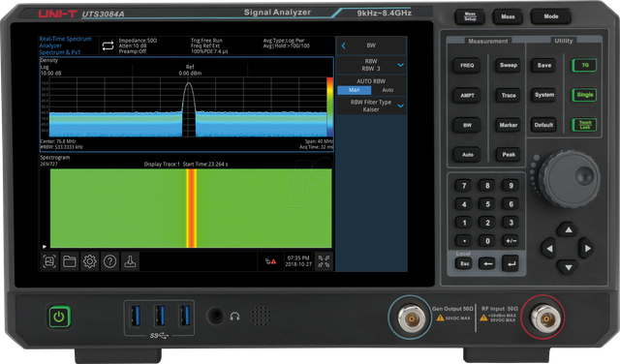The width and height of the screenshot is (620, 364).
Task: Tap the Atten:10 dB status text
Action: (x=133, y=45)
